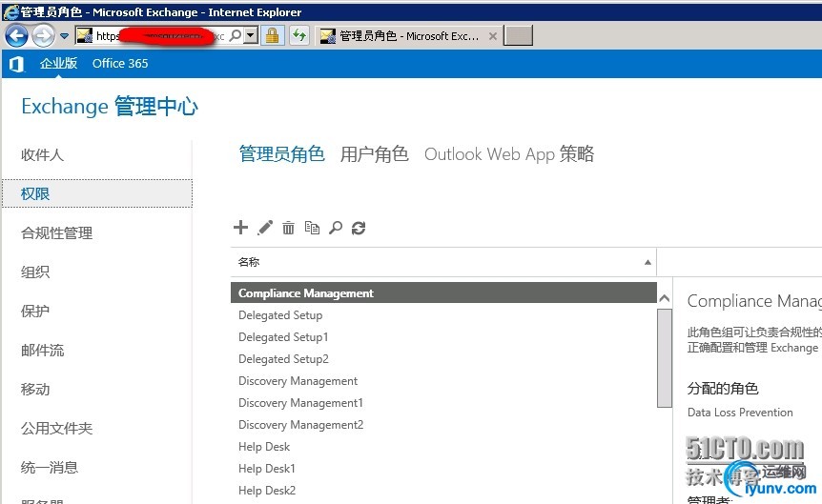Open Office 365 in the top bar
The image size is (822, 504).
click(x=120, y=64)
